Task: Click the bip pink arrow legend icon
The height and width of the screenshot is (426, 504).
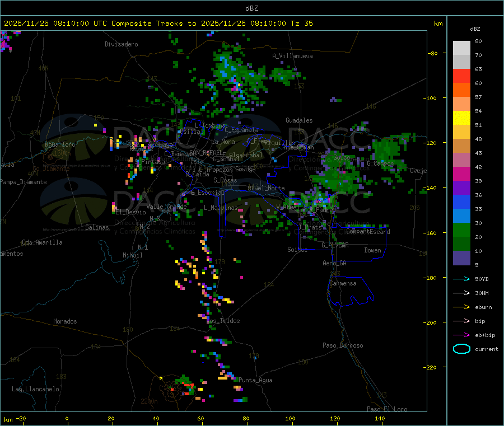Action: 461,321
